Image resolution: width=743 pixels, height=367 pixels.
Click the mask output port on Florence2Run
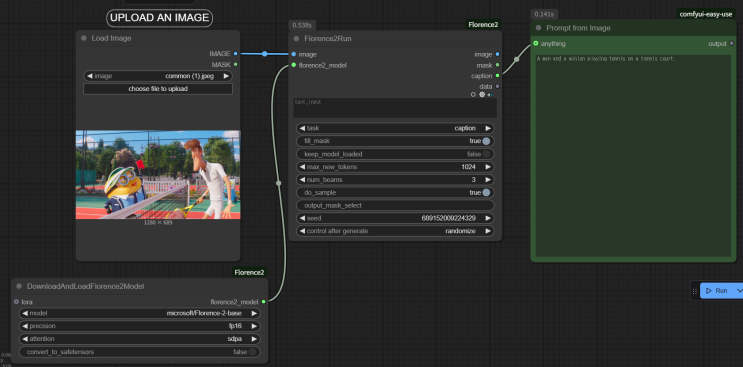497,65
